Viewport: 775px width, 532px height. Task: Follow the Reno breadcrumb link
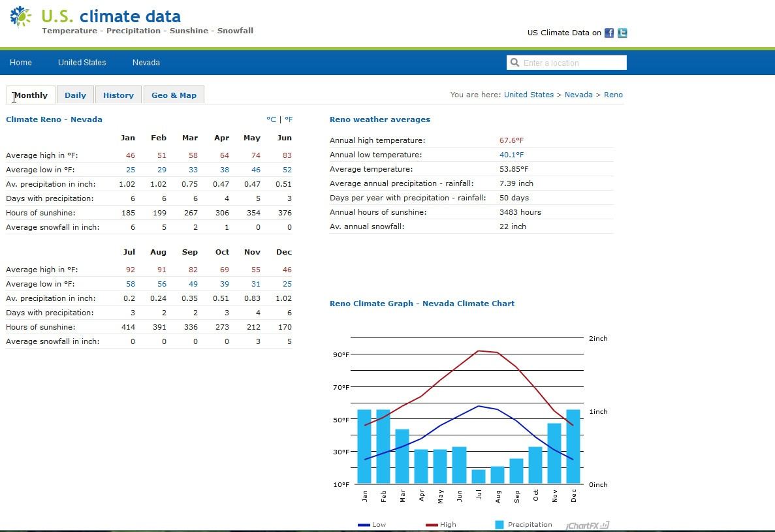(x=613, y=95)
